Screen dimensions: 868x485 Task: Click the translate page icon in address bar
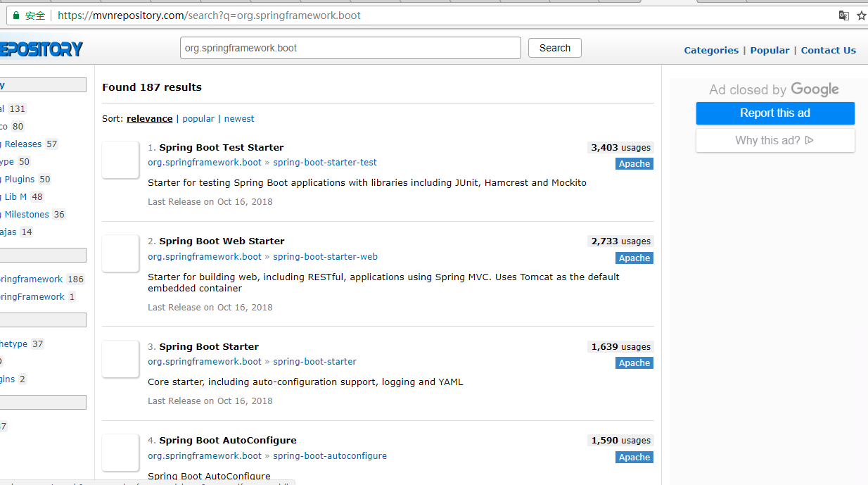point(844,15)
